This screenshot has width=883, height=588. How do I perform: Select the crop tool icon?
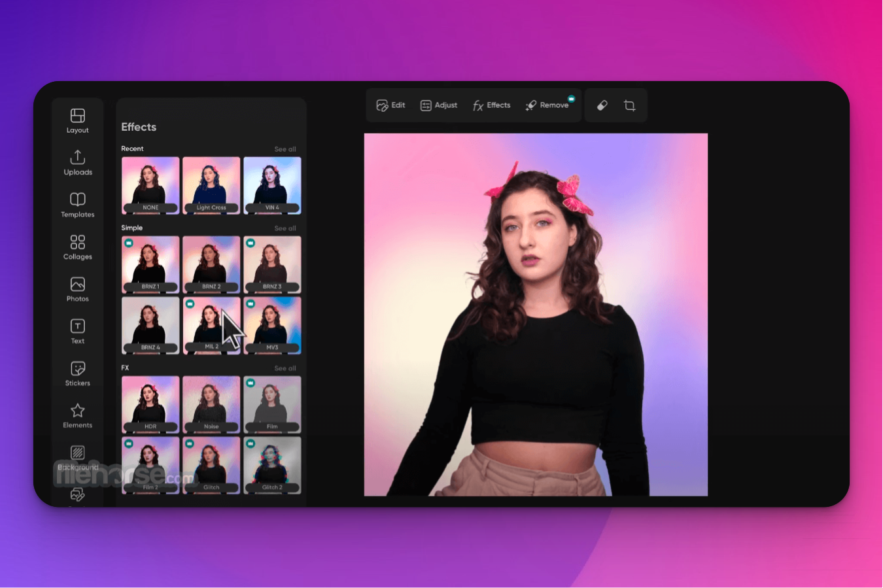[630, 105]
